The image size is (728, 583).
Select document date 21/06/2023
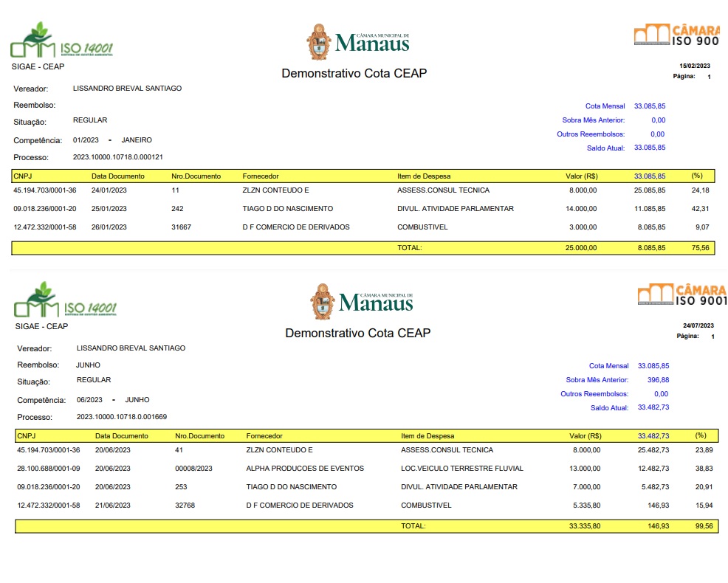click(113, 506)
